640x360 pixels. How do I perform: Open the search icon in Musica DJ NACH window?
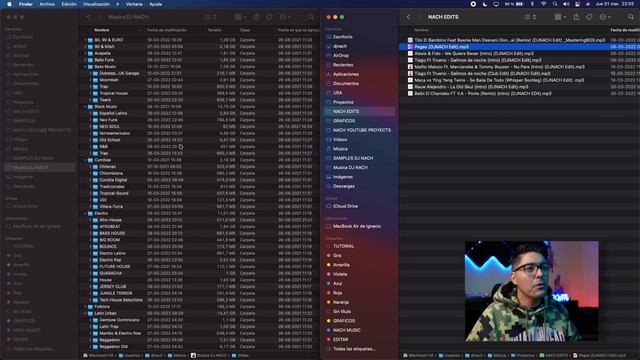tap(311, 17)
